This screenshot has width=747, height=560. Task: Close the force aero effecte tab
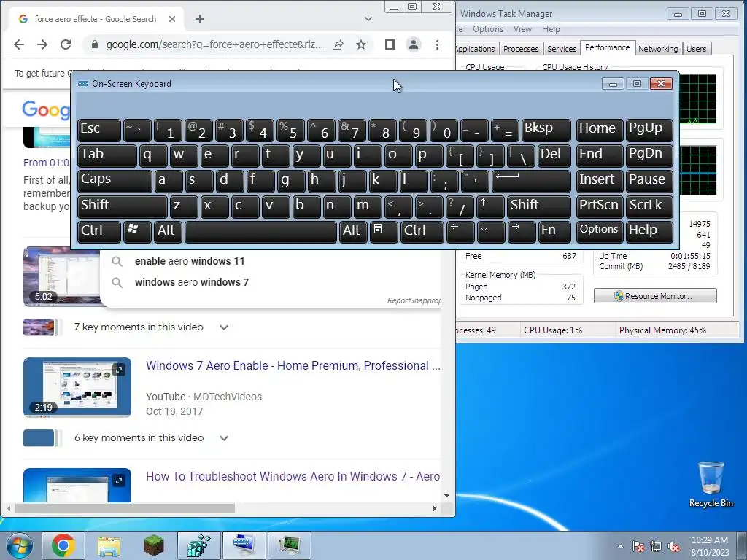coord(172,19)
